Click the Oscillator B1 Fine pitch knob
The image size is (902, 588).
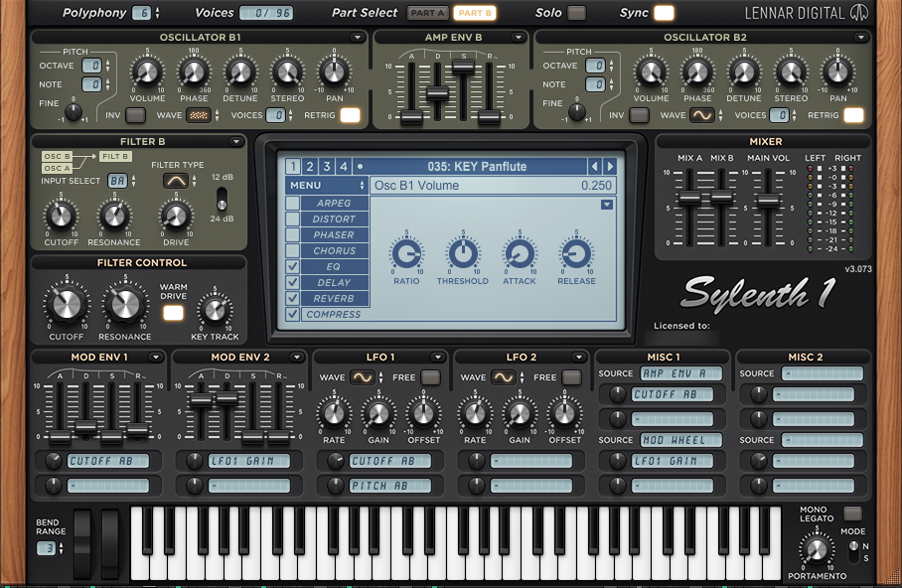pyautogui.click(x=74, y=112)
